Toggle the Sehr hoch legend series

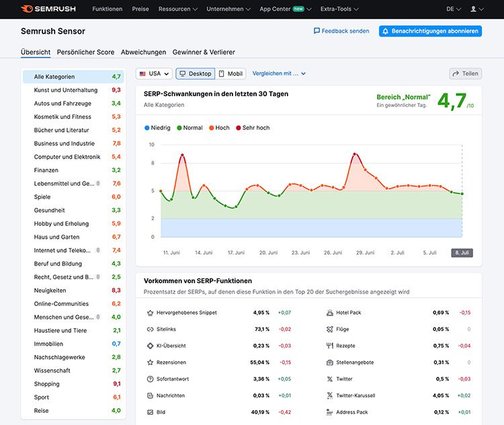click(x=253, y=128)
